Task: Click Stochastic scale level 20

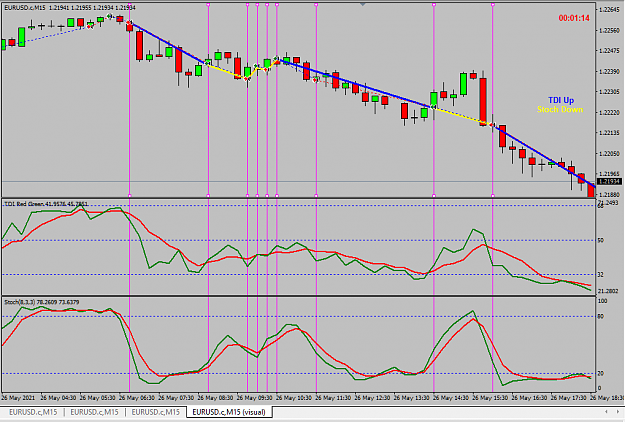Action: 601,373
